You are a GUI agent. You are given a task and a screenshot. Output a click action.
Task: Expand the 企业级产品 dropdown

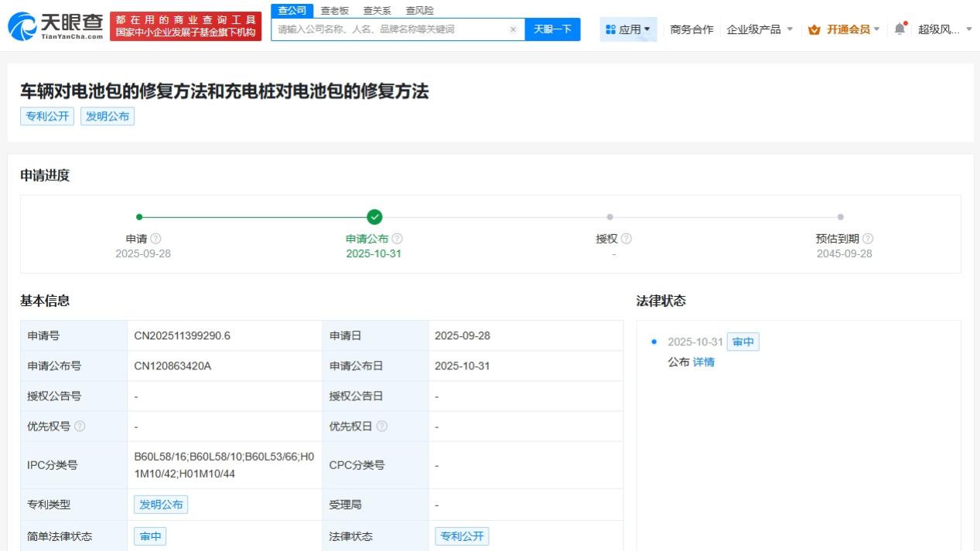(790, 29)
